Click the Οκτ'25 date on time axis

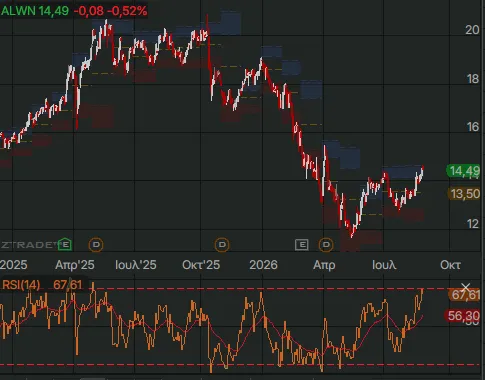(201, 265)
